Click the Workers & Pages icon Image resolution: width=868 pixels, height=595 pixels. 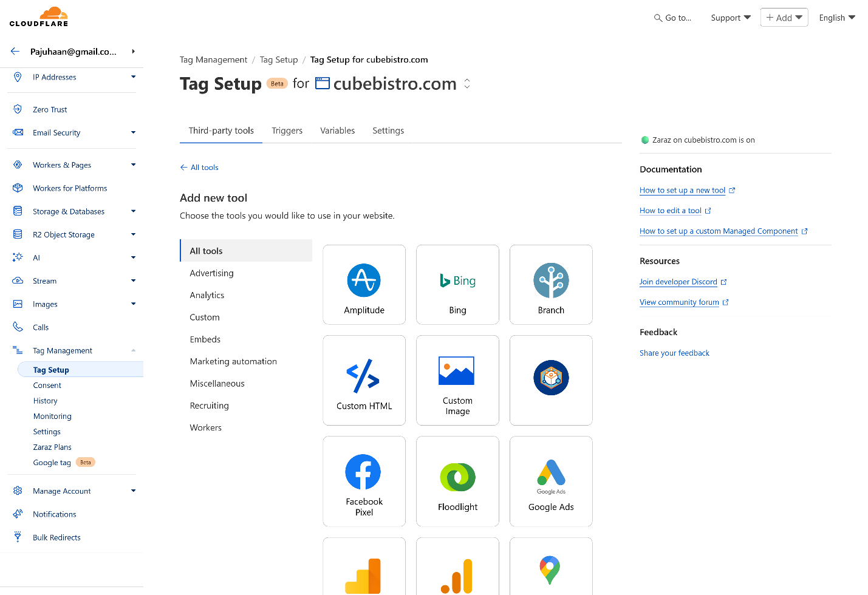point(18,165)
